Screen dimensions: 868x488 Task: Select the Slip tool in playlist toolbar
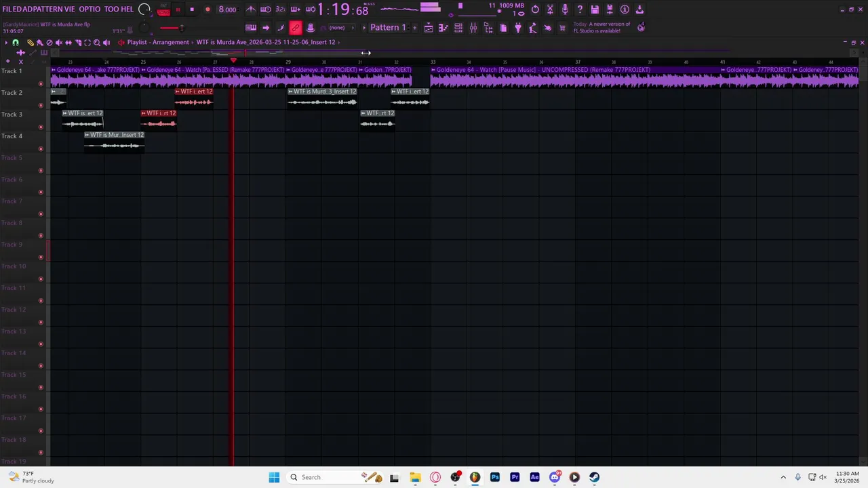point(68,43)
